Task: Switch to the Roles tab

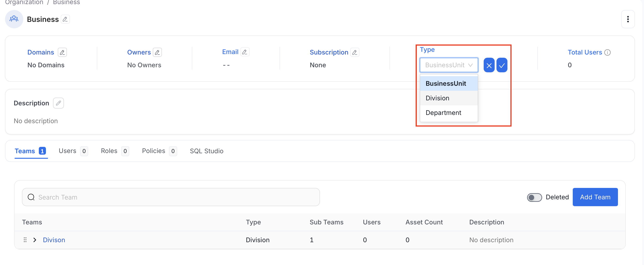Action: point(115,151)
